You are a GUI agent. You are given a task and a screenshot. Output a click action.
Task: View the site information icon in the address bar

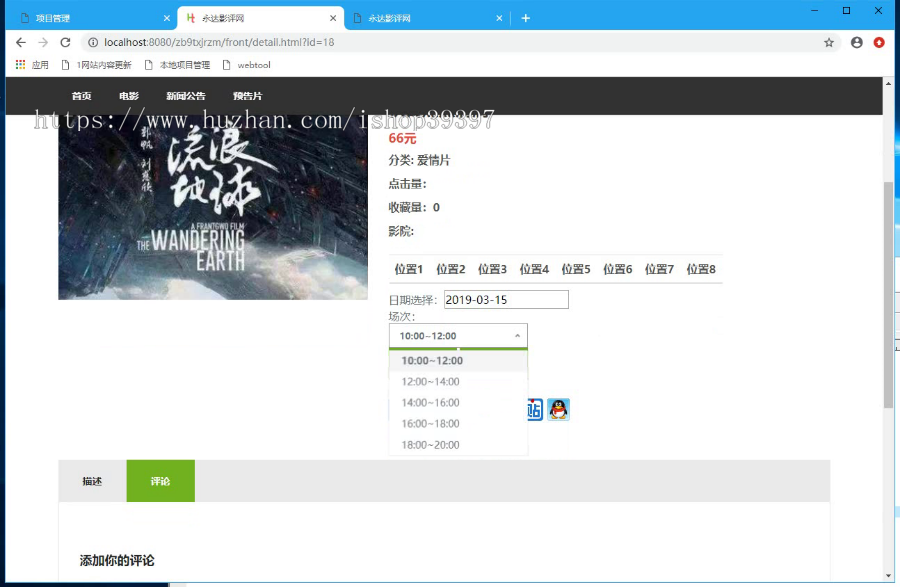(x=93, y=42)
